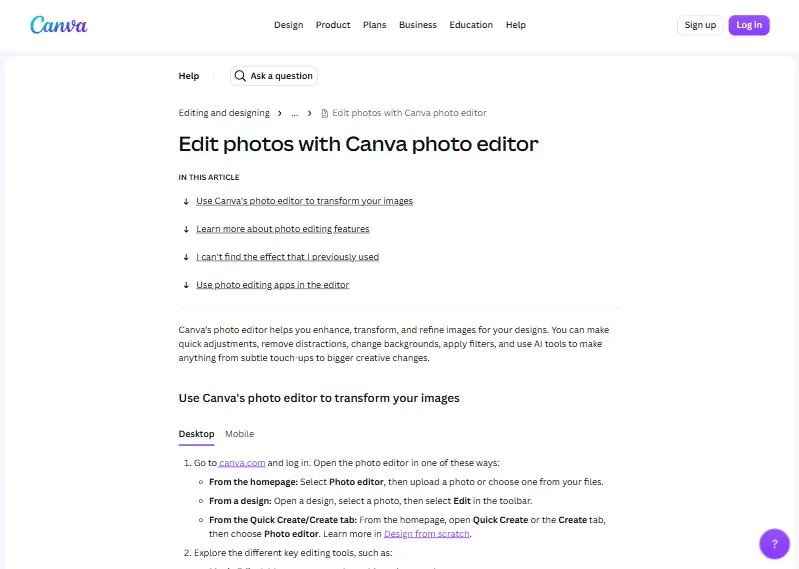Click the down arrow beside "Use photo editing apps"
This screenshot has height=569, width=799.
(186, 285)
